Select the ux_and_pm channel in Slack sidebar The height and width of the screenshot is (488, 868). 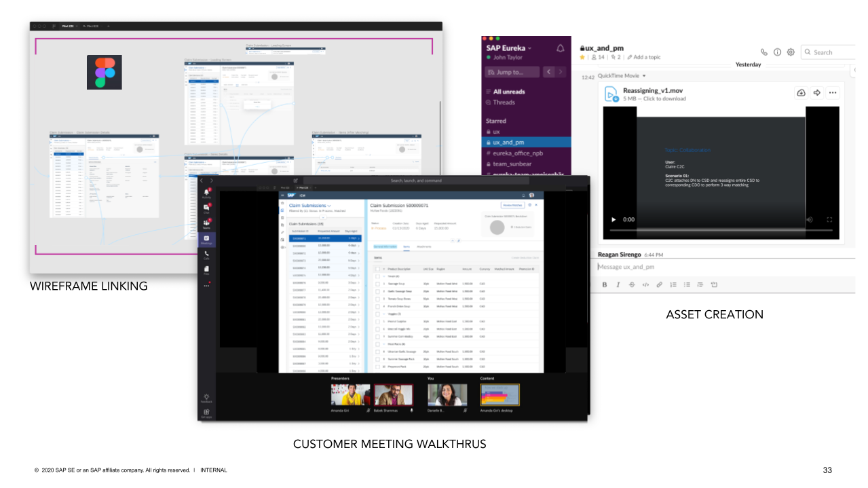tap(510, 143)
